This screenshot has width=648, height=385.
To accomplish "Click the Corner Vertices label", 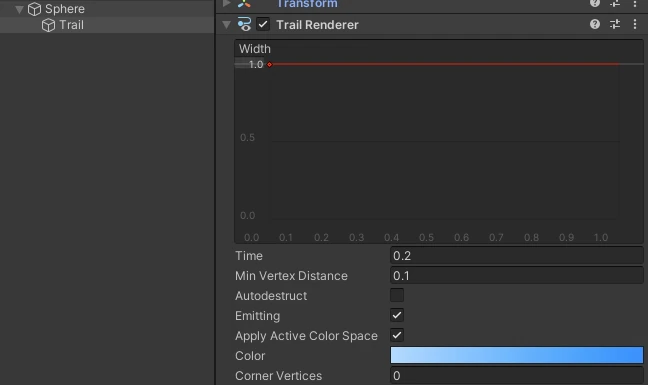I will (x=278, y=376).
